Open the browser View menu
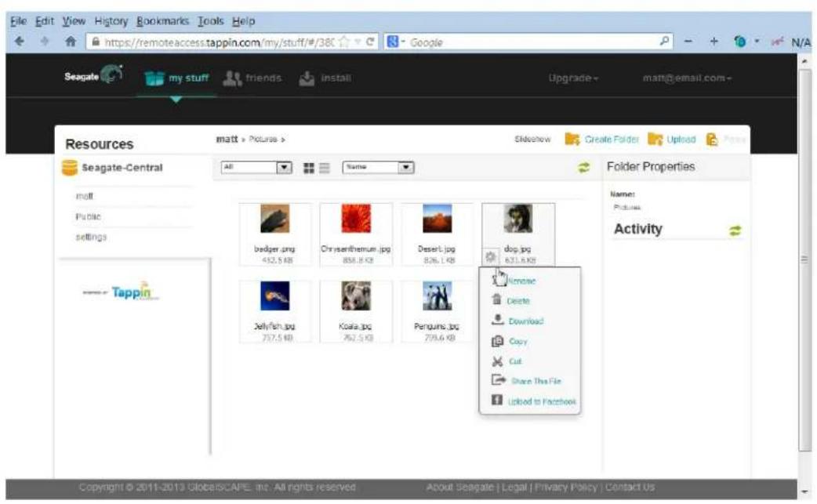This screenshot has width=817, height=504. tap(74, 21)
